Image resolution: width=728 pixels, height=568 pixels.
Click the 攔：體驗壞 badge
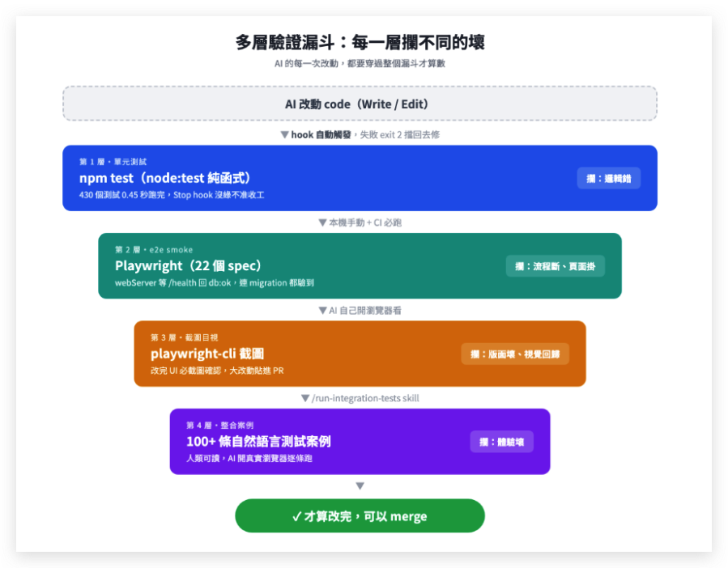click(x=502, y=442)
